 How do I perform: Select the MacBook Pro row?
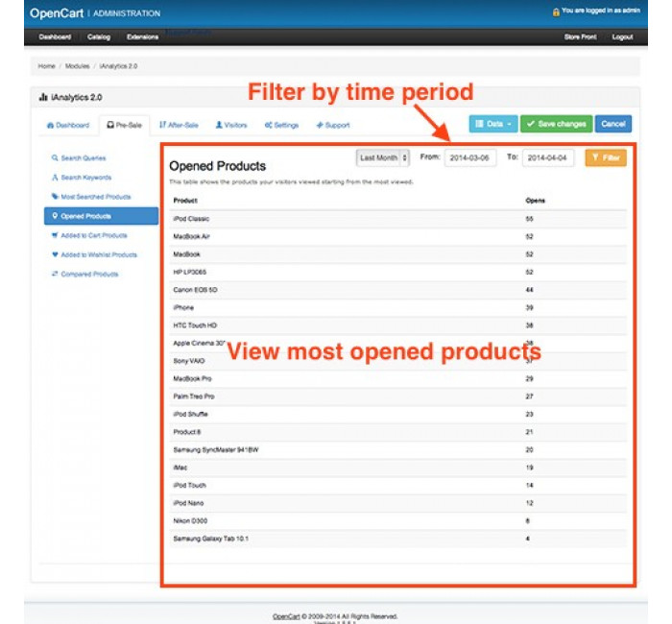[397, 379]
